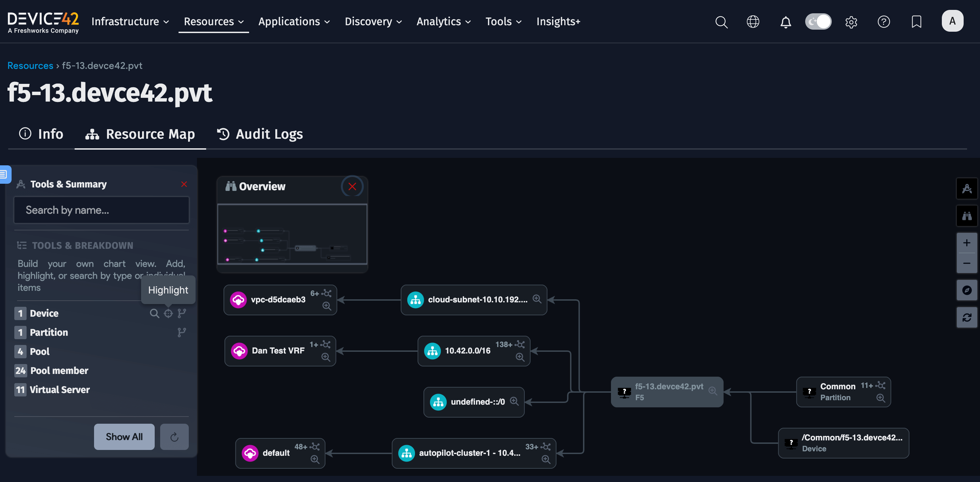The height and width of the screenshot is (482, 980).
Task: Click the Show All button
Action: click(124, 437)
